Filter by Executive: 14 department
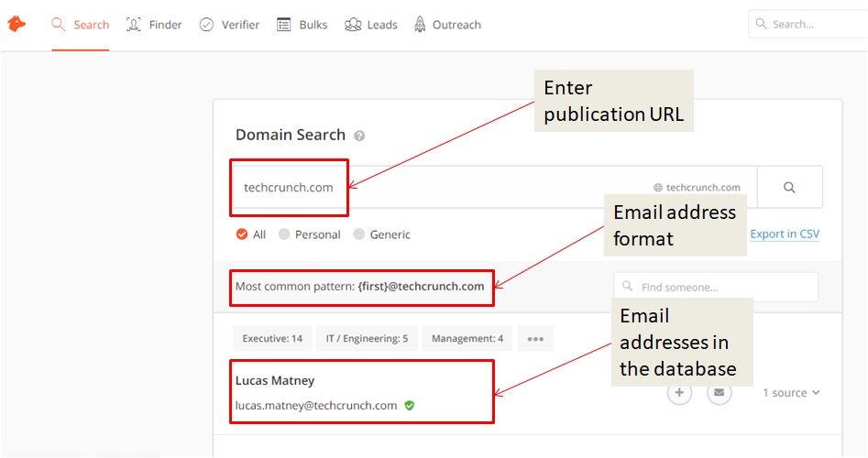Image resolution: width=868 pixels, height=458 pixels. [x=272, y=339]
